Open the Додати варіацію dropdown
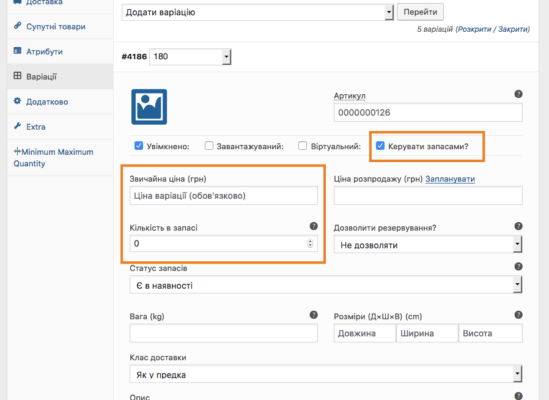The image size is (549, 400). coord(258,12)
